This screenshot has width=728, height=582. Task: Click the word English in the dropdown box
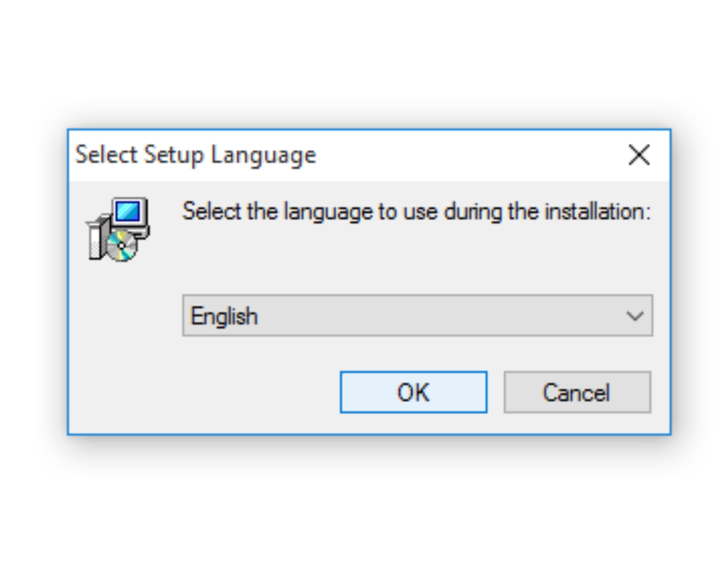(224, 315)
